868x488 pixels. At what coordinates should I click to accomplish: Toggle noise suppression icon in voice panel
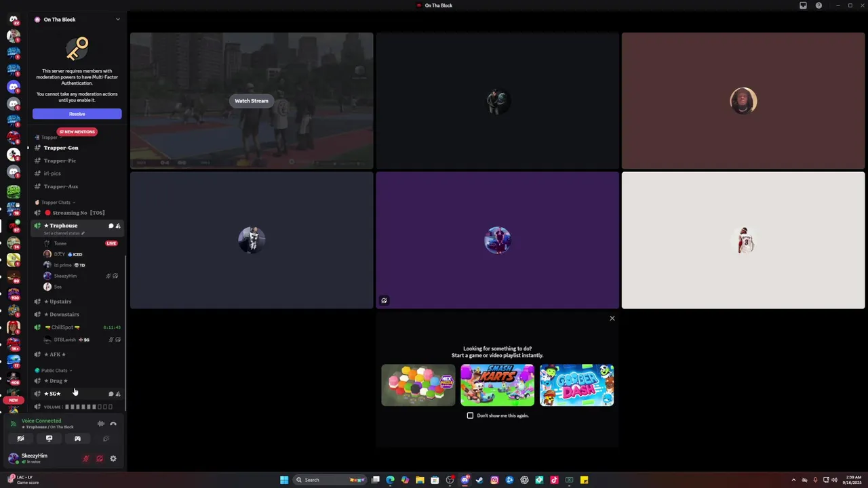click(100, 424)
